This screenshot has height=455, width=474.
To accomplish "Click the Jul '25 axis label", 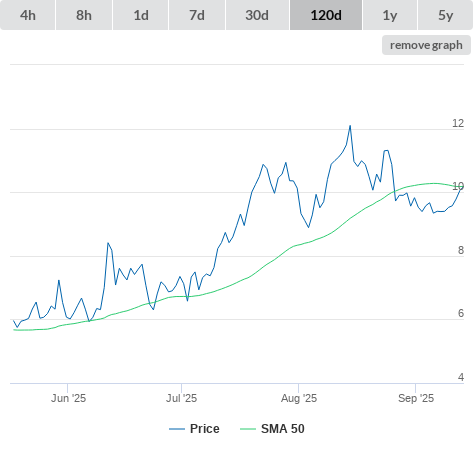I will click(182, 398).
